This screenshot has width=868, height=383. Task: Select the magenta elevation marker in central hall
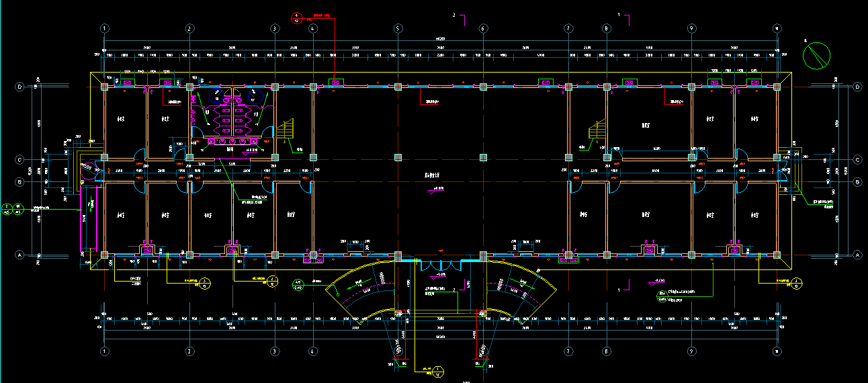pyautogui.click(x=431, y=192)
